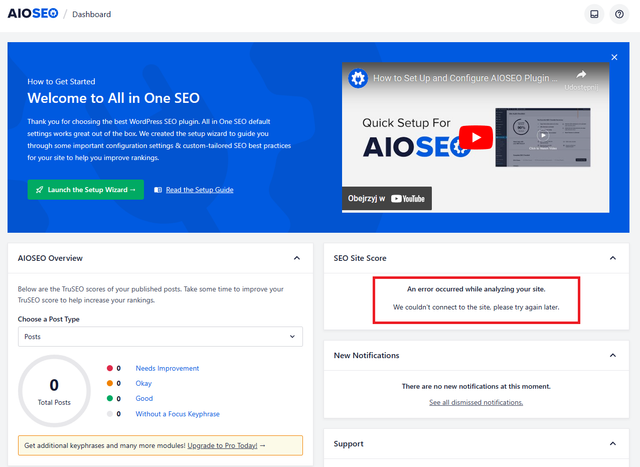Screen dimensions: 640x467
Task: Click Upgrade to Pro Today link
Action: 222,445
